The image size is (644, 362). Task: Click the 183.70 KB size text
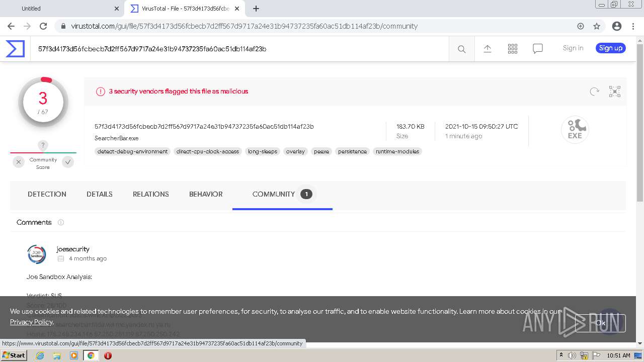click(411, 126)
